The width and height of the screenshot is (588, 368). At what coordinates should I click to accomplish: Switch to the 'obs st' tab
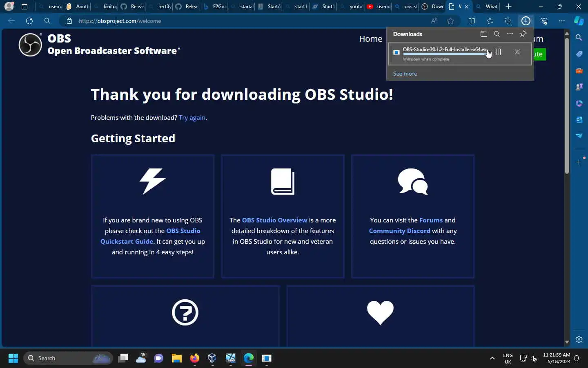(406, 7)
